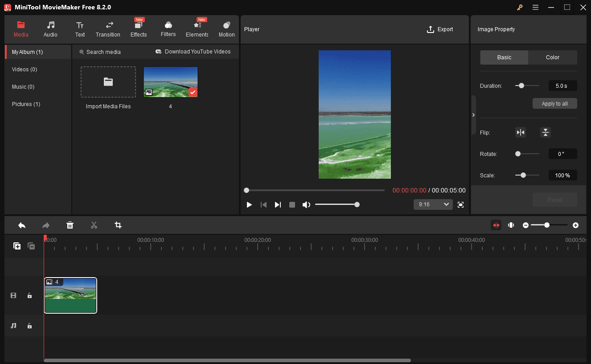Switch to the Basic tab

click(504, 57)
